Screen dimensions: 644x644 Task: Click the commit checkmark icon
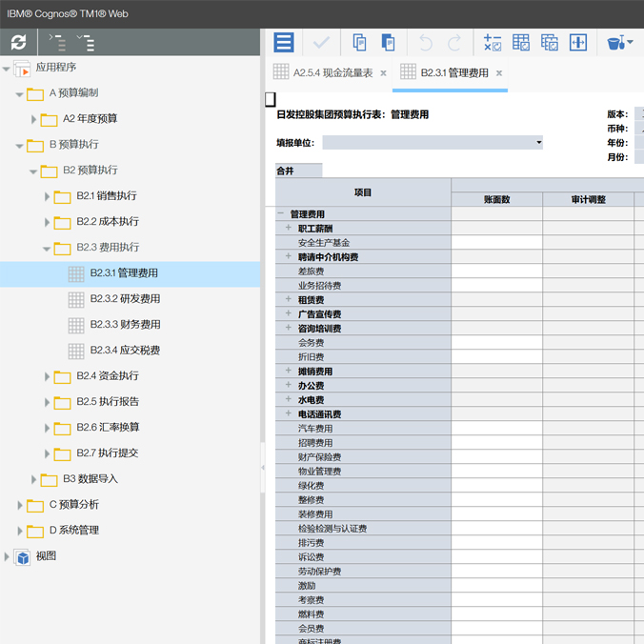[321, 42]
